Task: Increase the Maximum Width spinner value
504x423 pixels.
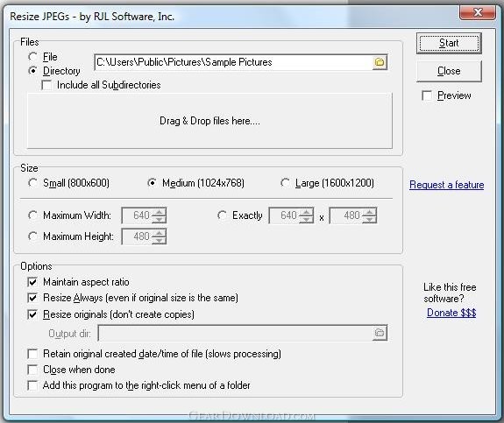Action: (x=159, y=212)
